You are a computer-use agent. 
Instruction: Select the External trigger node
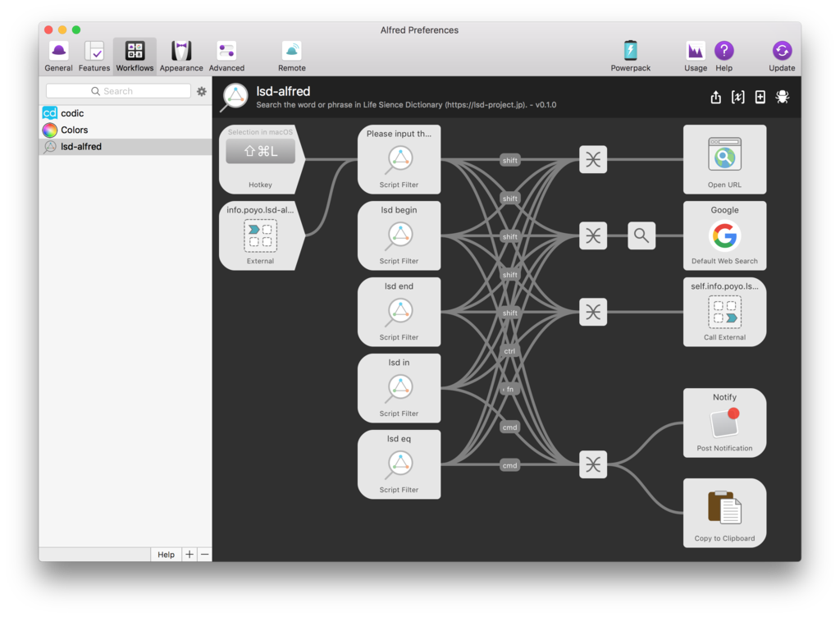(262, 235)
